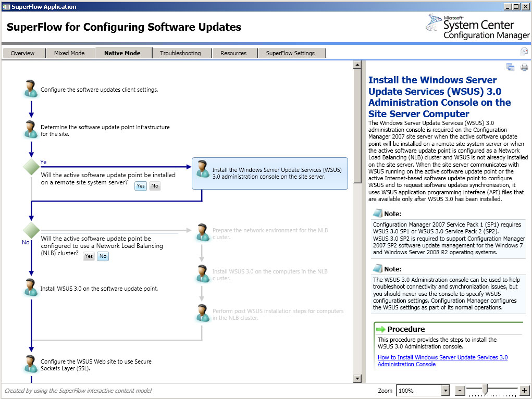
Task: Click the SuperFlow application title bar icon
Action: [6, 7]
